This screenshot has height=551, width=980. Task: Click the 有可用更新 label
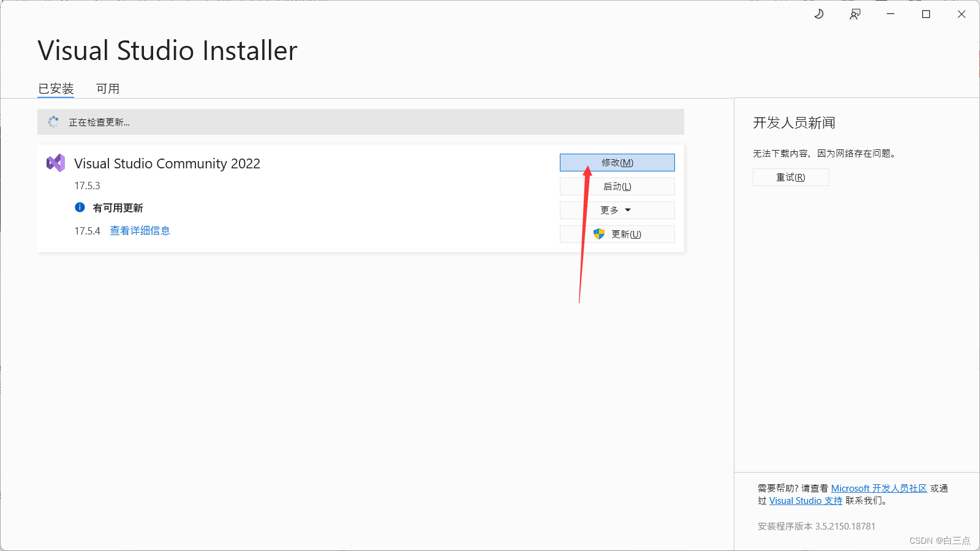118,208
